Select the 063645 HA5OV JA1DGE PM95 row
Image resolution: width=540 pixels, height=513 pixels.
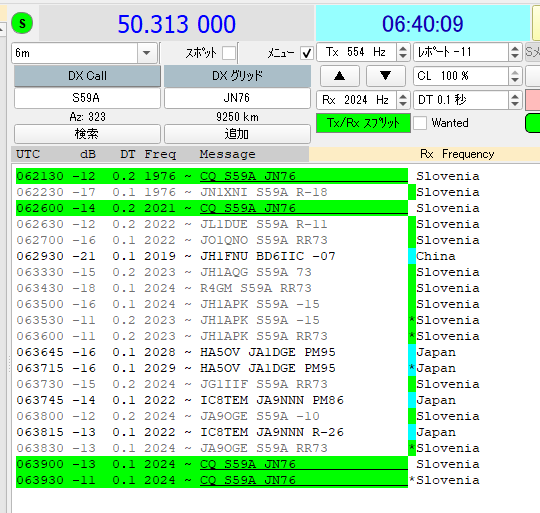pos(212,352)
